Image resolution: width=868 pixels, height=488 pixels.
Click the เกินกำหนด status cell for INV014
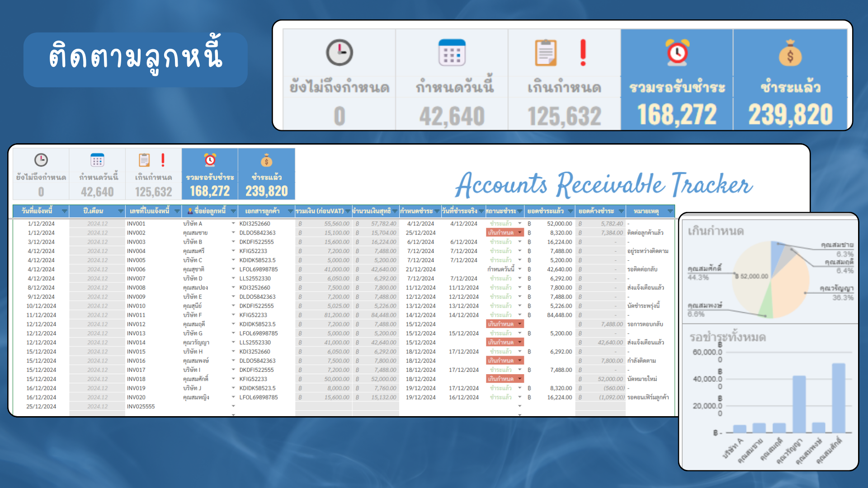(x=505, y=342)
